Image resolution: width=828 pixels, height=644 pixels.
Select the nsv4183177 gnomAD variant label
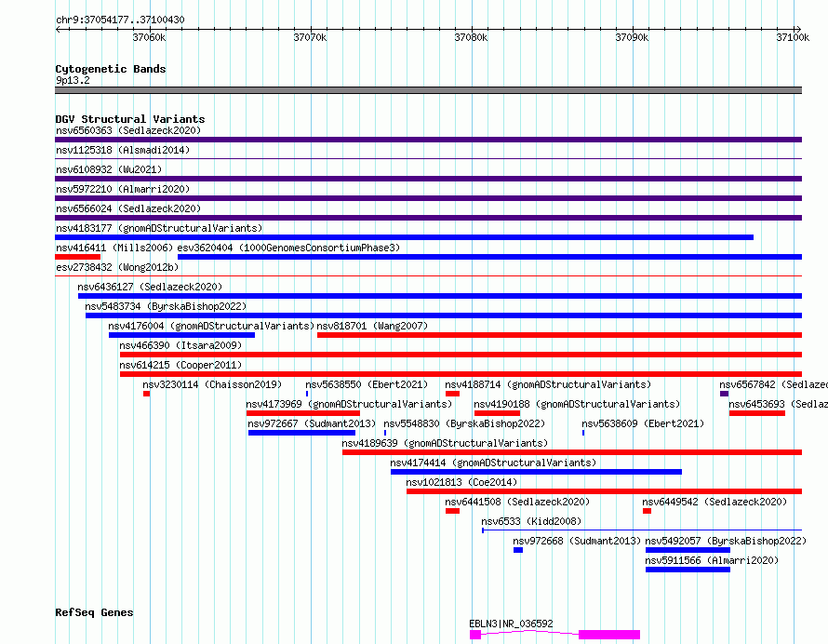(159, 228)
